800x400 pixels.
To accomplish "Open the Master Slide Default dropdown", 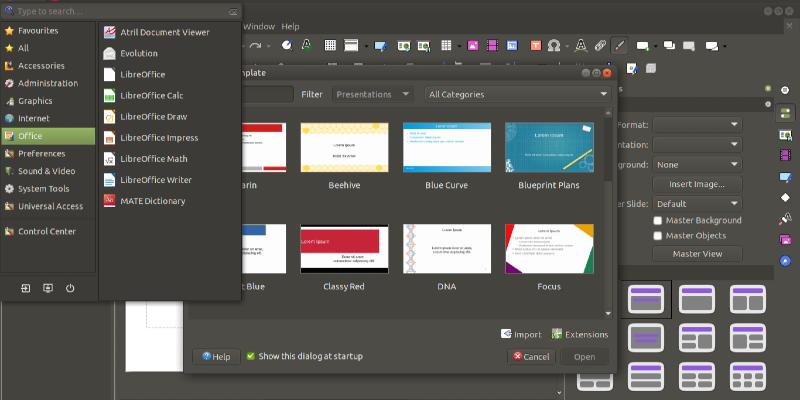I will coord(697,203).
